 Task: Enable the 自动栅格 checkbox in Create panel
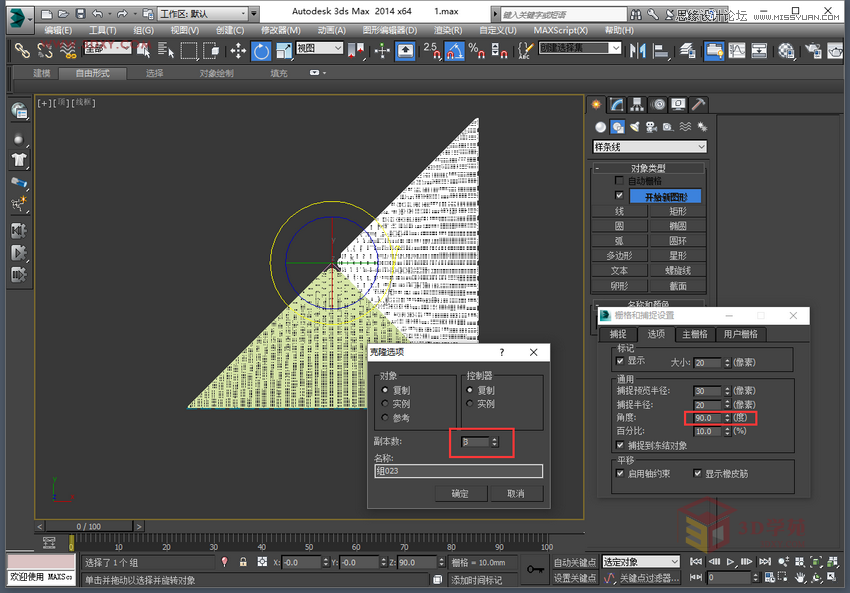(618, 179)
